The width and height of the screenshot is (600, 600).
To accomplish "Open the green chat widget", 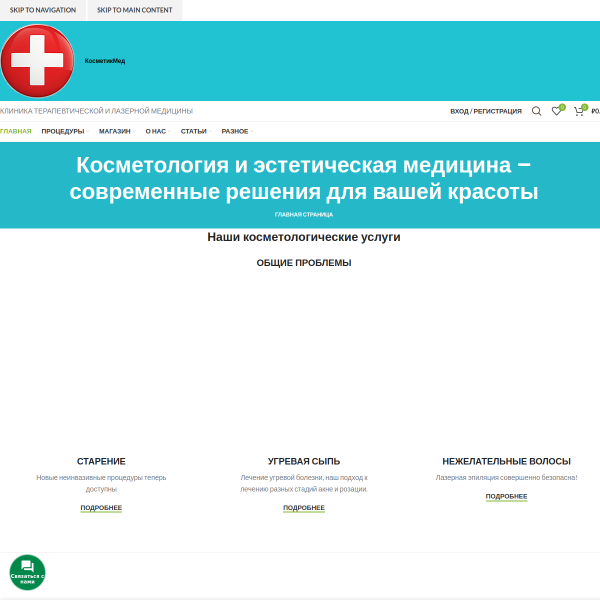I will point(27,572).
